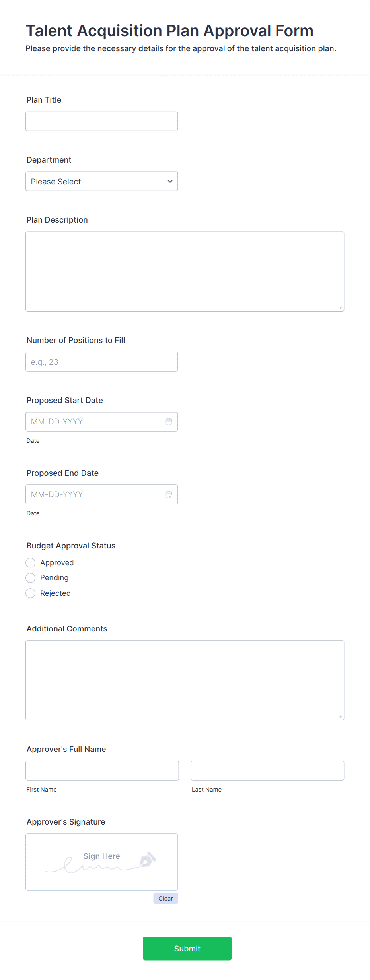Submit the approval form

pos(187,948)
